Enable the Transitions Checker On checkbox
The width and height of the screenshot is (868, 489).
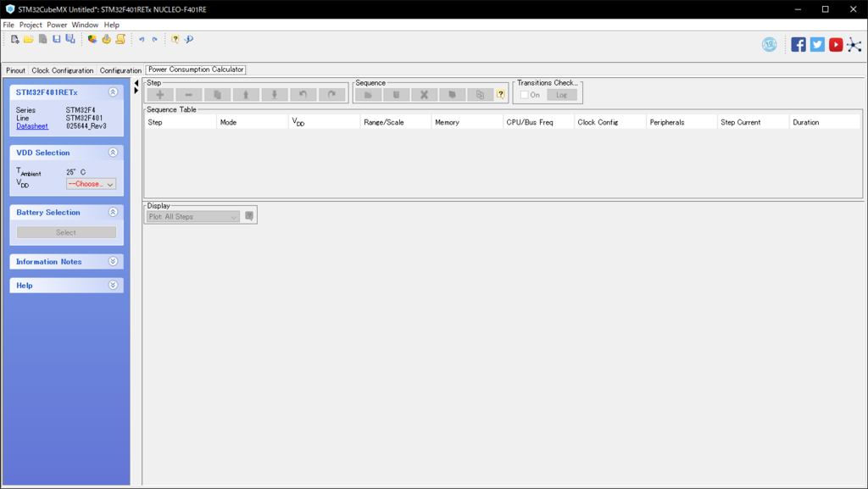pos(524,95)
